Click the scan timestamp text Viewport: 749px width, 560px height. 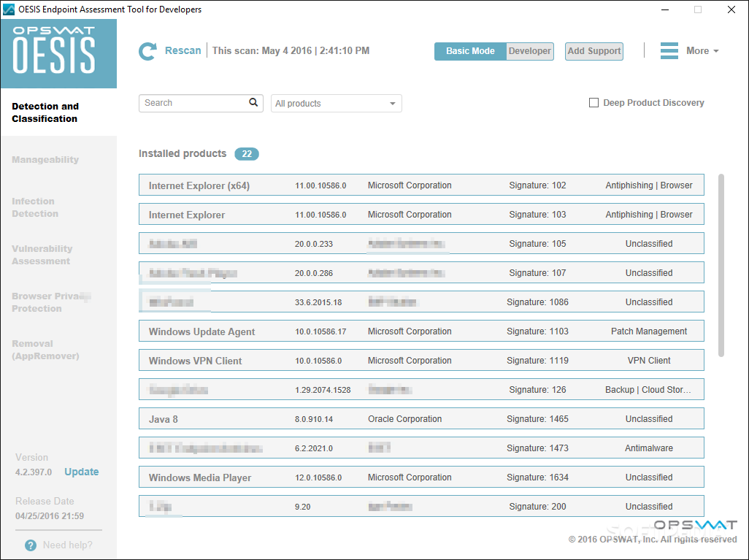point(291,50)
